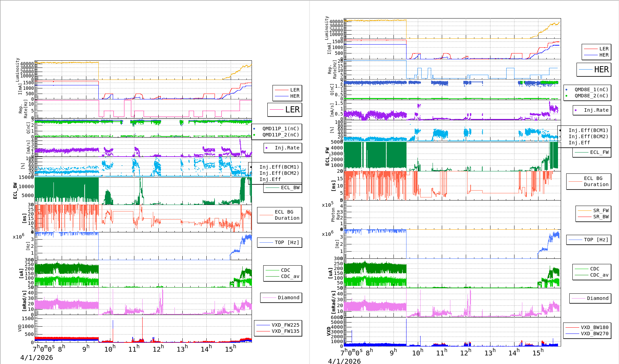Click the 15h tick on right time axis

[x=537, y=353]
